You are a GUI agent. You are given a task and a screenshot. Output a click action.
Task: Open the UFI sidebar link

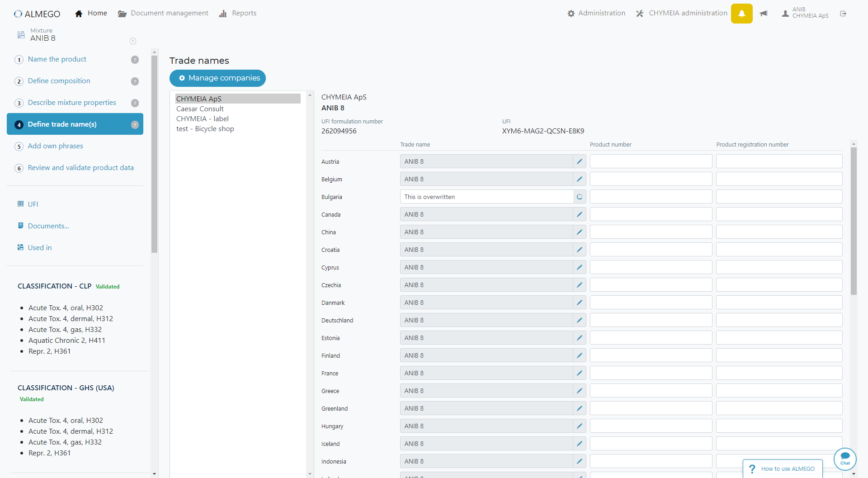[x=28, y=204]
